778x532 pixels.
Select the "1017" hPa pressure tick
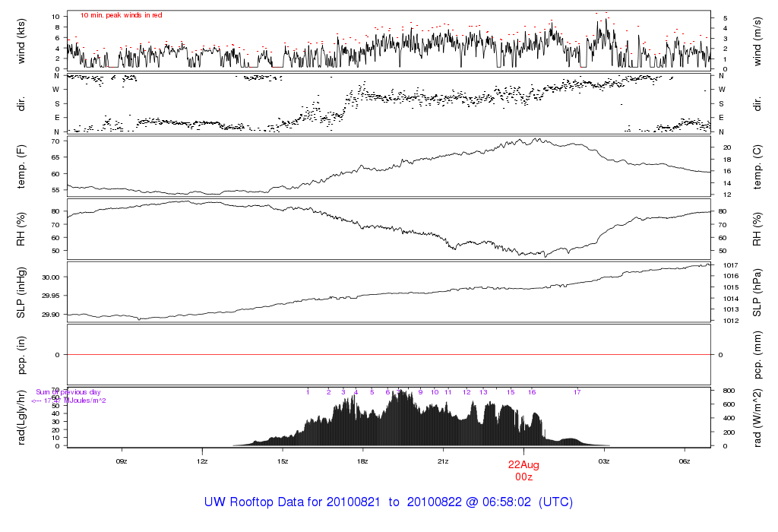[731, 265]
